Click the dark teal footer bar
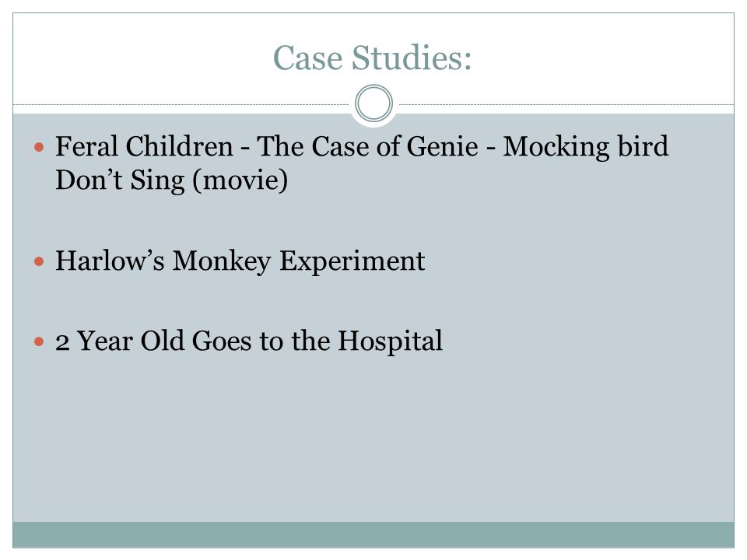This screenshot has width=747, height=560. click(x=373, y=534)
